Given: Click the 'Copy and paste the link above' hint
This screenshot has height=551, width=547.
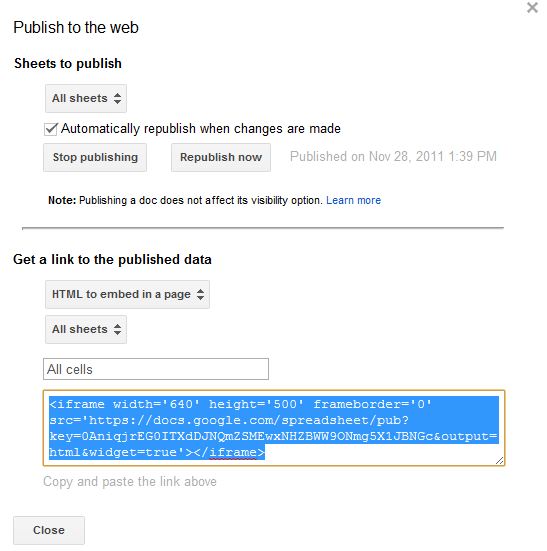Looking at the screenshot, I should (x=130, y=482).
